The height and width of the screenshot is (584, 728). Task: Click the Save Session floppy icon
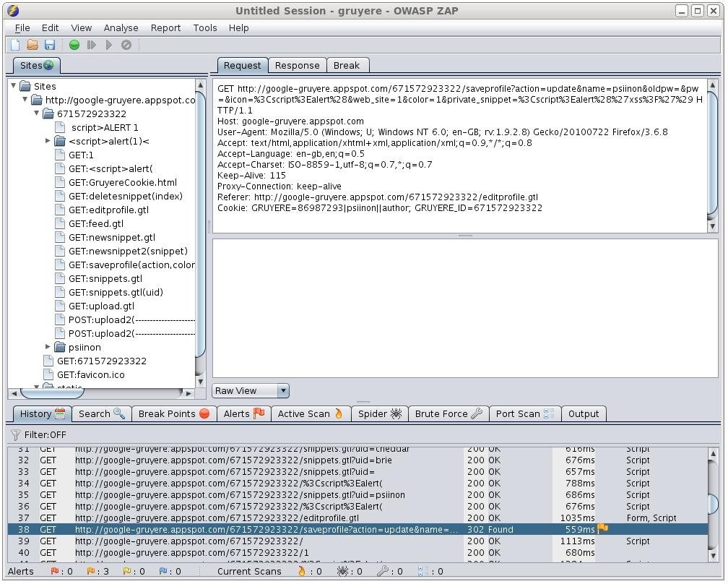[50, 45]
